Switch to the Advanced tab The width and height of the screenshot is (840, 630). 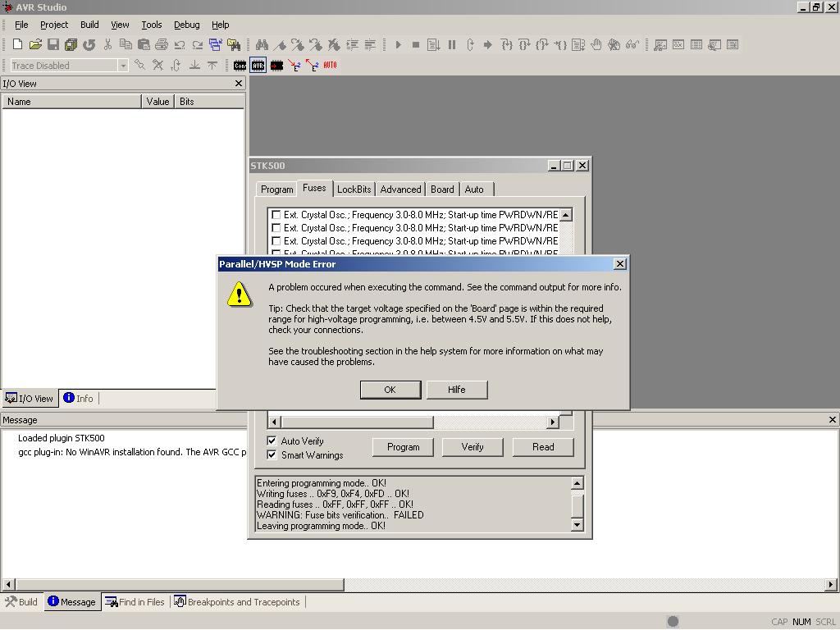coord(400,189)
